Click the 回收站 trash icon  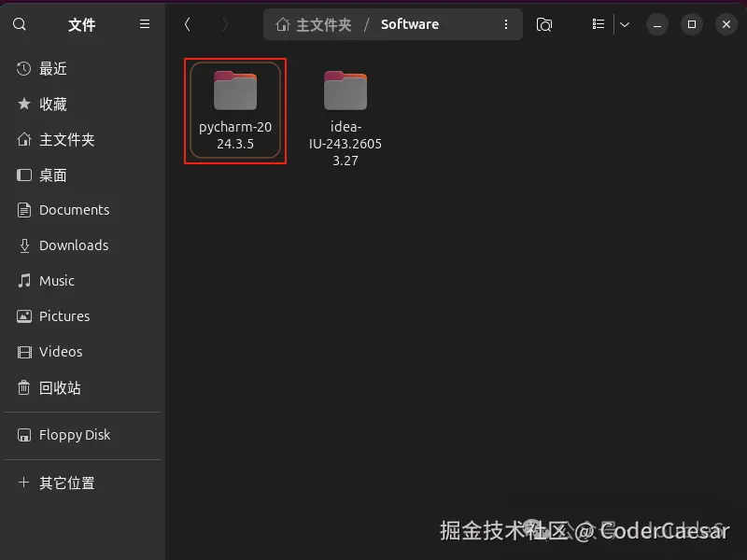[x=24, y=387]
